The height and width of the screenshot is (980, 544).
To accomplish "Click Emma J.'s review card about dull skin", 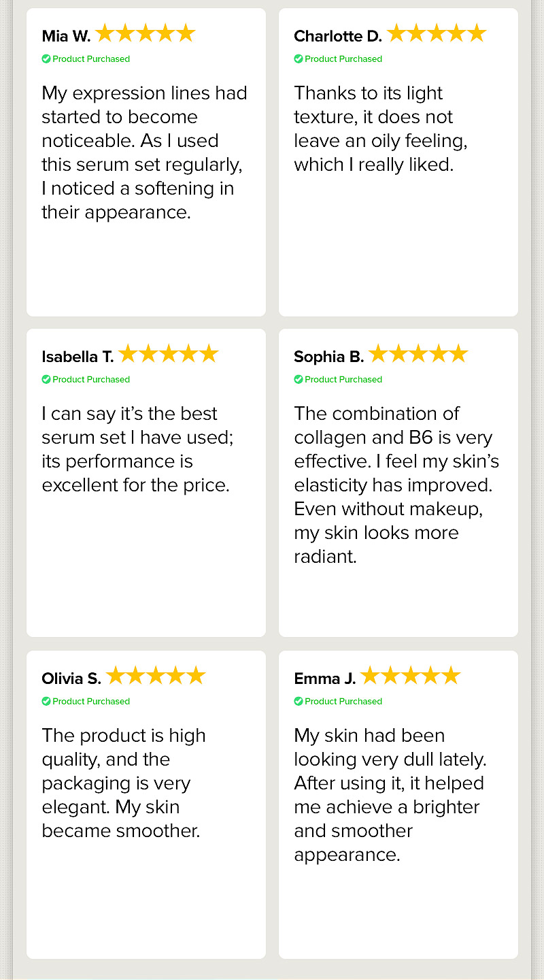I will tap(398, 804).
